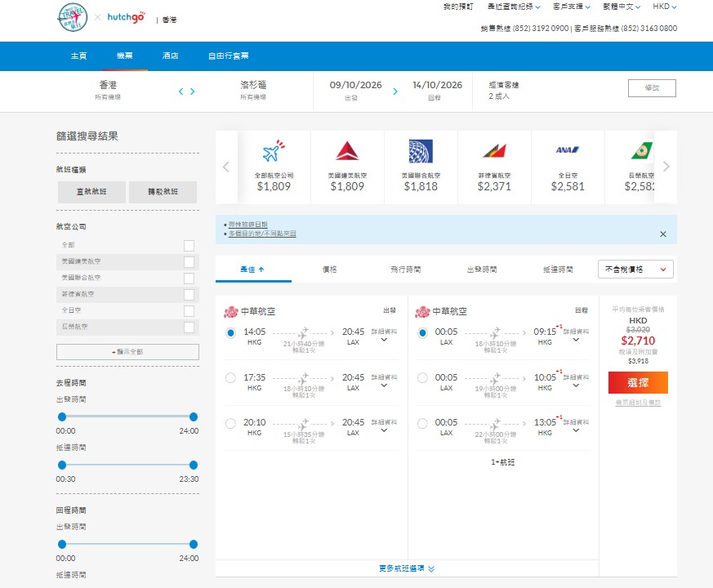Tick the 美國達美航空 checkbox
Viewport: 713px width, 588px height.
point(189,262)
